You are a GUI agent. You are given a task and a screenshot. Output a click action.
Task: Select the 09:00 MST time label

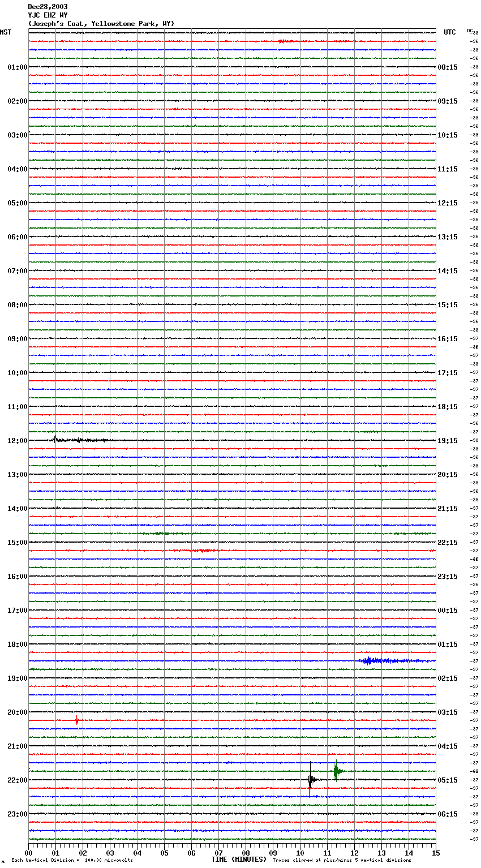tap(18, 339)
